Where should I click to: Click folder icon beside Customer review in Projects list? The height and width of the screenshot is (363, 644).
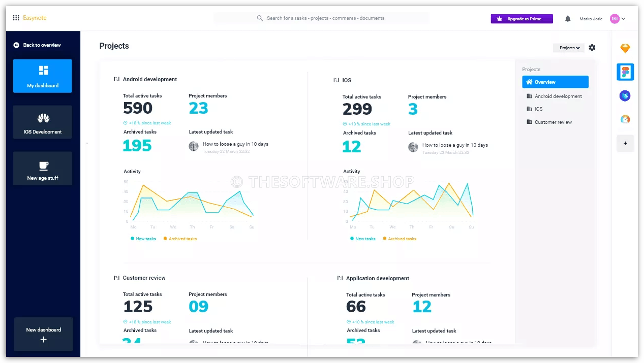[x=529, y=122]
